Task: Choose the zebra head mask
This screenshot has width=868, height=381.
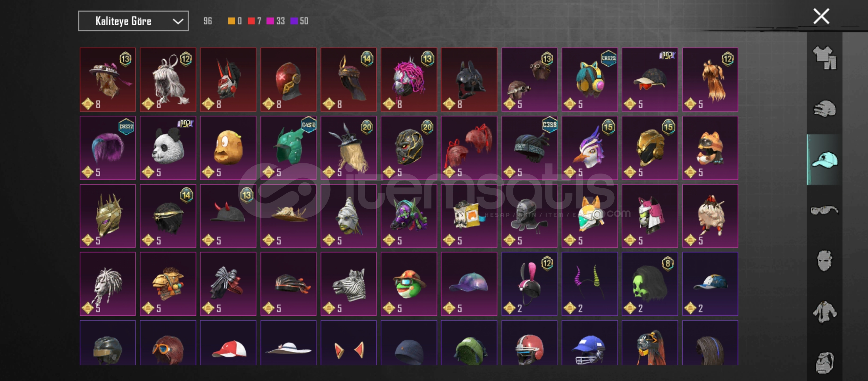Action: (x=348, y=284)
